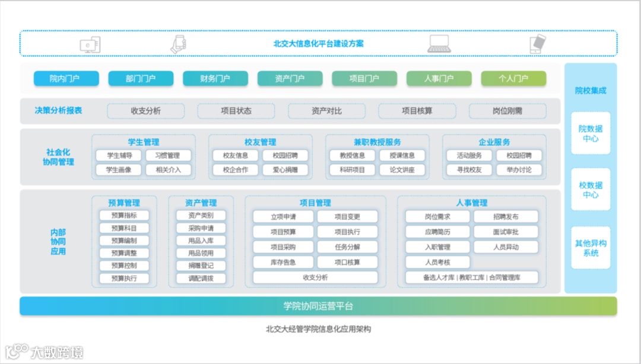The height and width of the screenshot is (364, 641).
Task: Select the 教授信息 box
Action: coord(353,156)
